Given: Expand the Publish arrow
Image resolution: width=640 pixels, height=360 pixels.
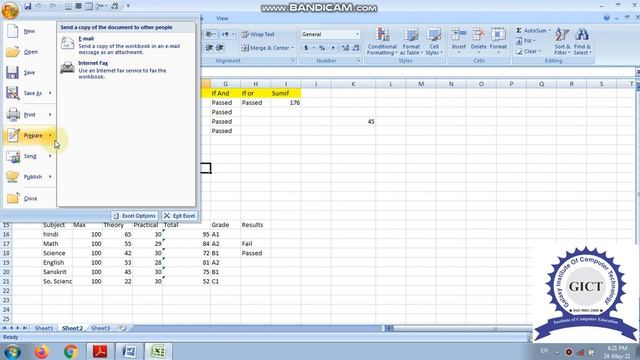Looking at the screenshot, I should (x=50, y=177).
